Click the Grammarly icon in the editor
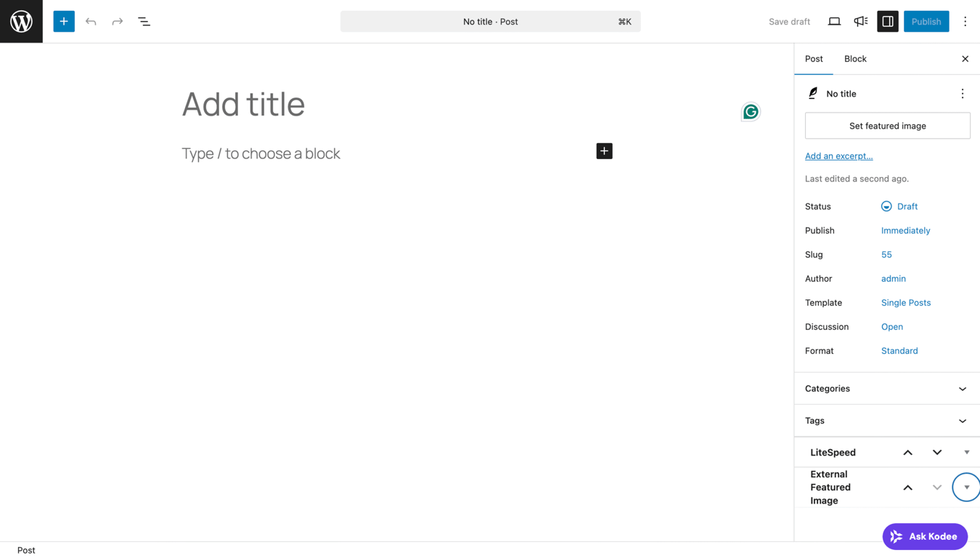Screen dimensions: 980x558 (751, 111)
